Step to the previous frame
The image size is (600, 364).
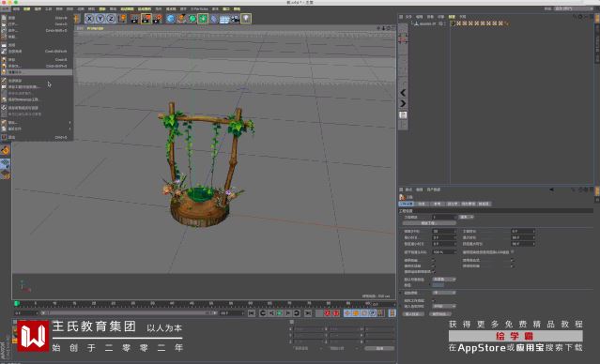tap(271, 313)
